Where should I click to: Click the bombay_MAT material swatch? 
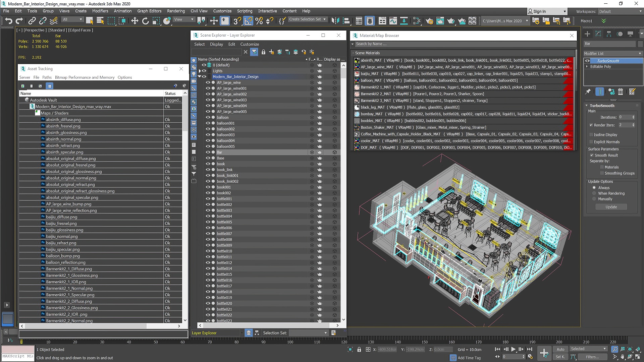click(357, 114)
